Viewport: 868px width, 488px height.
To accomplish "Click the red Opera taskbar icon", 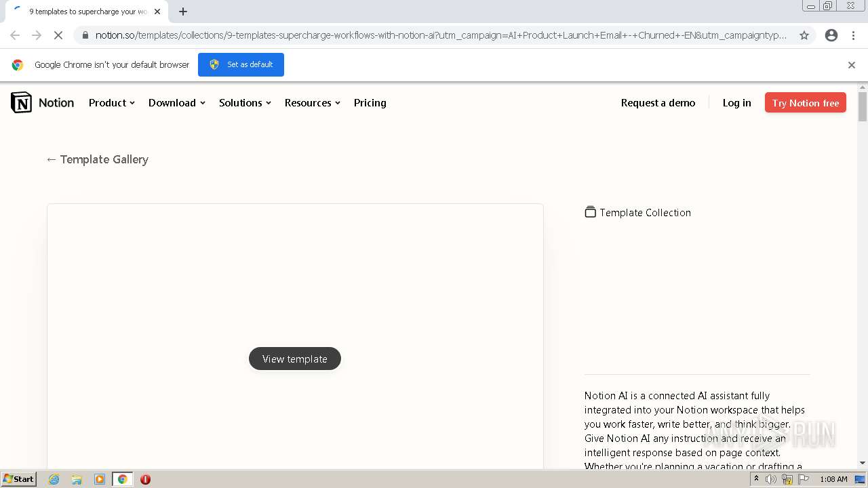I will 145,479.
